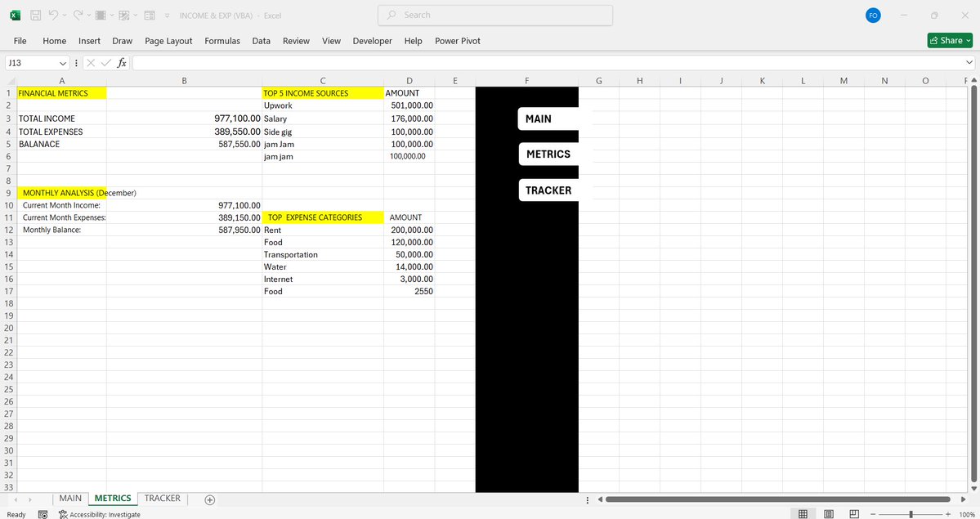Open the FO user account avatar

pyautogui.click(x=873, y=16)
